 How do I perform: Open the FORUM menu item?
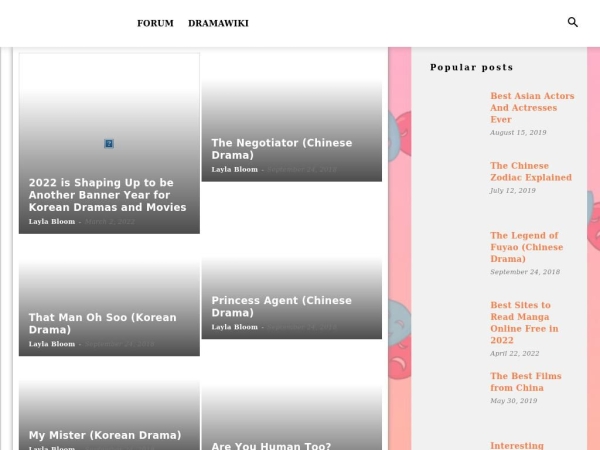(155, 23)
